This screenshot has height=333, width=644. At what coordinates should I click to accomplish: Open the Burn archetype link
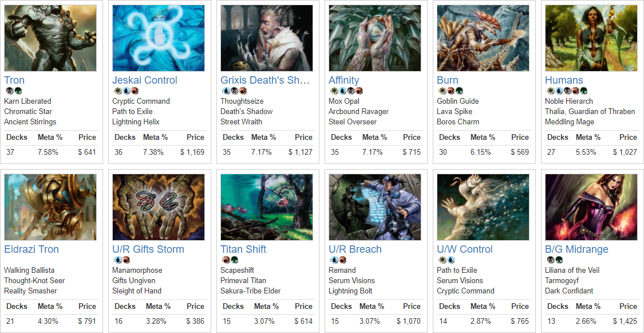[447, 80]
